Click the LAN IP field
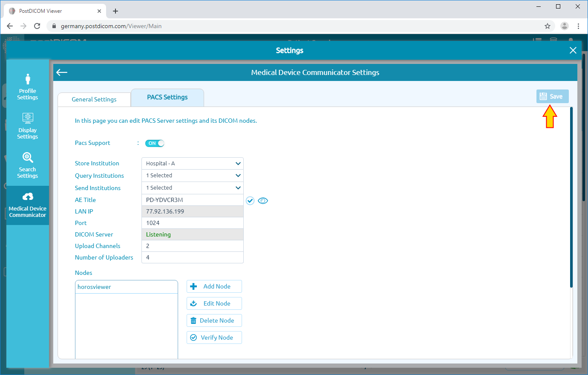 click(193, 211)
